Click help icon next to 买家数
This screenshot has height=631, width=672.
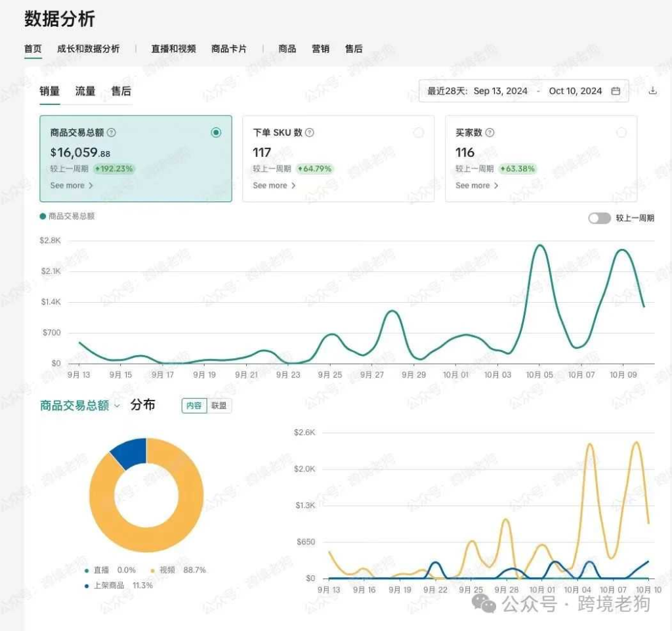tap(490, 133)
